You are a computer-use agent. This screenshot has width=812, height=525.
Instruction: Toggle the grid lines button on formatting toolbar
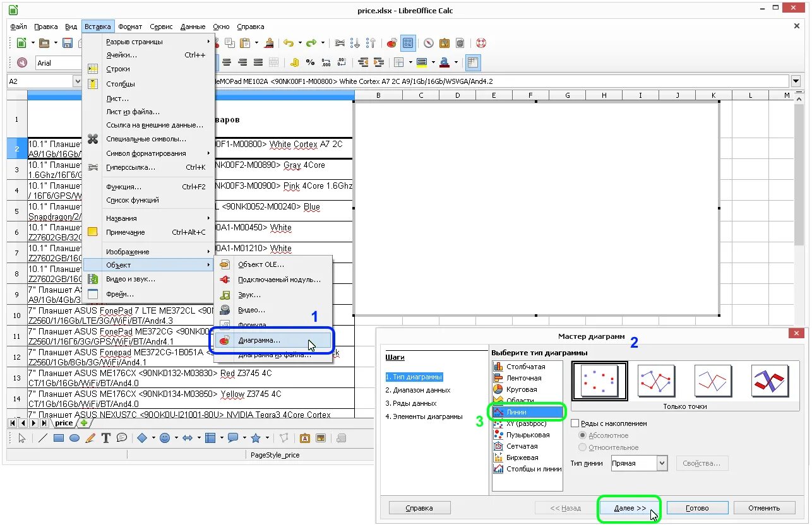tap(474, 62)
